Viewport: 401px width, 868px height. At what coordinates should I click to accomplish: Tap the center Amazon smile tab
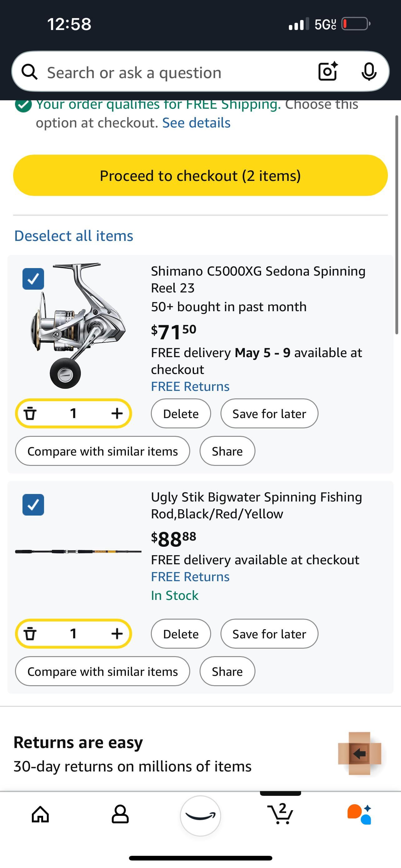[x=200, y=816]
